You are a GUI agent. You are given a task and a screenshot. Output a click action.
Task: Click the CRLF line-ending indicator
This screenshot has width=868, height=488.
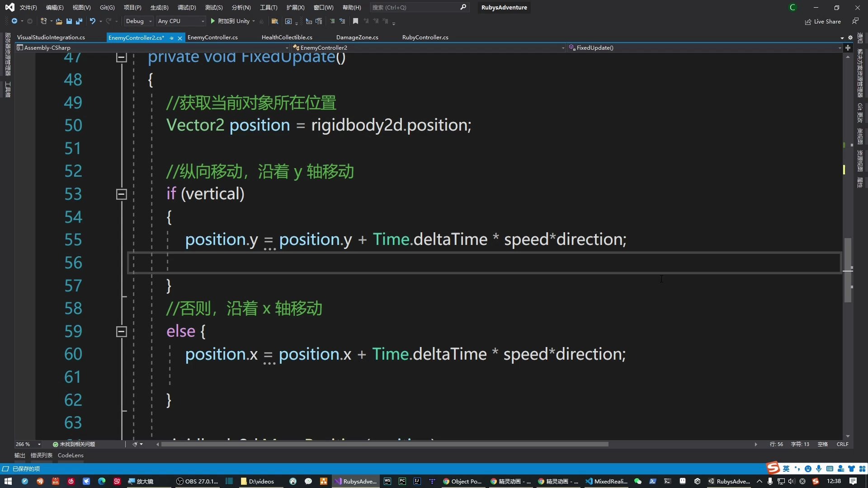[843, 444]
